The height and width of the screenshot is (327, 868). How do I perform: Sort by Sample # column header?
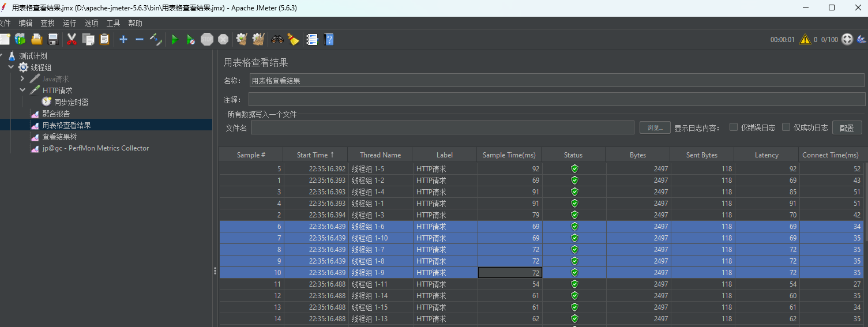click(251, 155)
